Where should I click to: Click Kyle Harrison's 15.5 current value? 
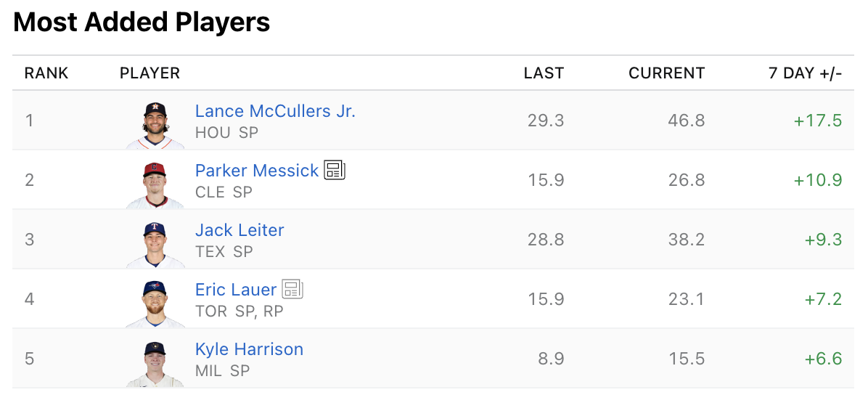point(686,359)
